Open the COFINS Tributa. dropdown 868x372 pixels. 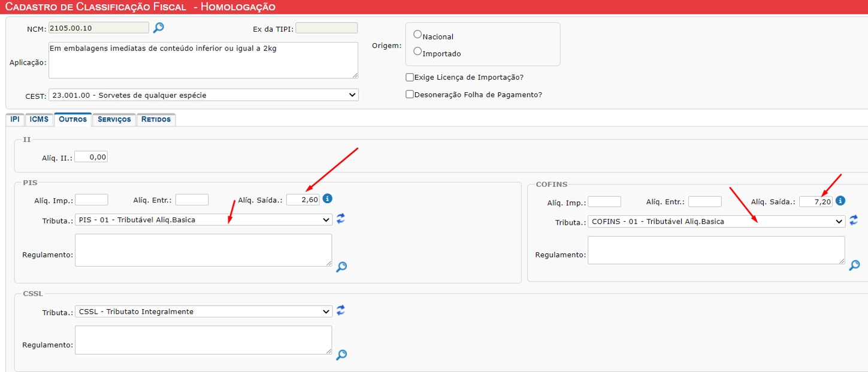click(x=716, y=221)
